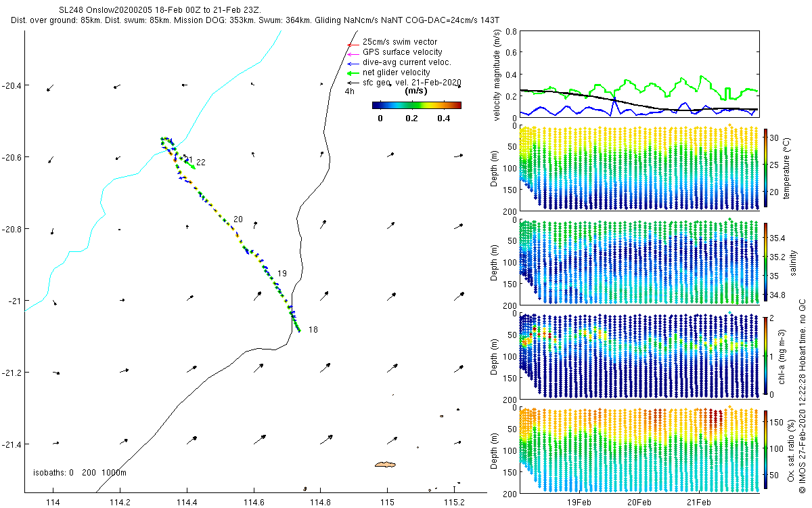Click the "0.4" tick under the map colorbar

coord(443,118)
